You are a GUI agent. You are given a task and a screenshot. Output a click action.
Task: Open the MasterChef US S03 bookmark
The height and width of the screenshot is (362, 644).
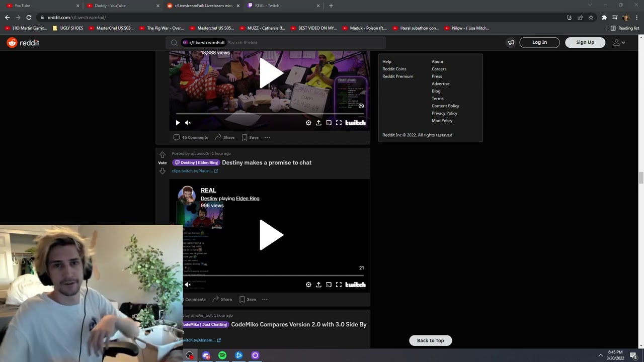pos(111,28)
